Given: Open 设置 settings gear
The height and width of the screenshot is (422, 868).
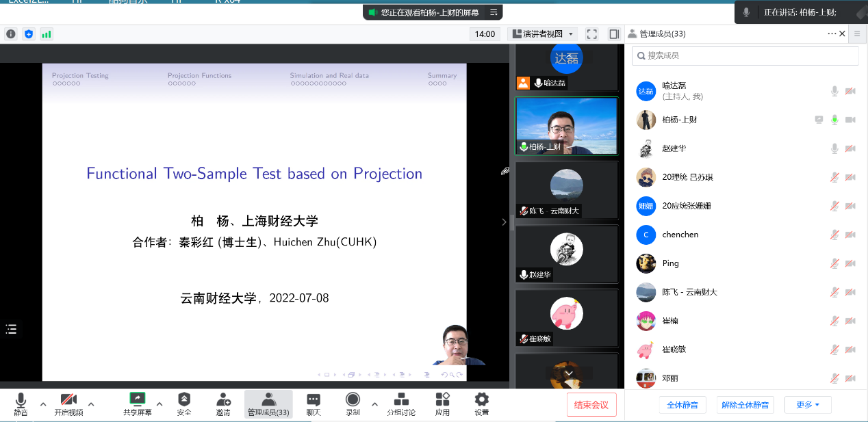Looking at the screenshot, I should 482,404.
